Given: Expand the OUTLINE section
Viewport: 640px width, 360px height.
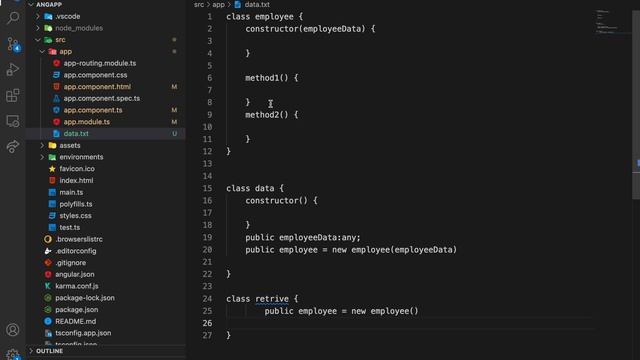Looking at the screenshot, I should pyautogui.click(x=31, y=351).
